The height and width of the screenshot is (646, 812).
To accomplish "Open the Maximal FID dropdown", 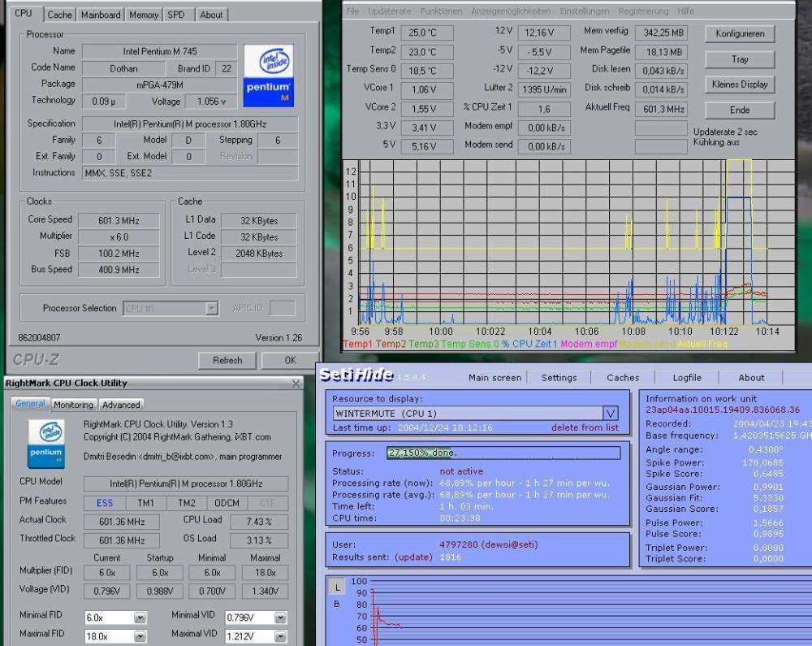I will [140, 637].
